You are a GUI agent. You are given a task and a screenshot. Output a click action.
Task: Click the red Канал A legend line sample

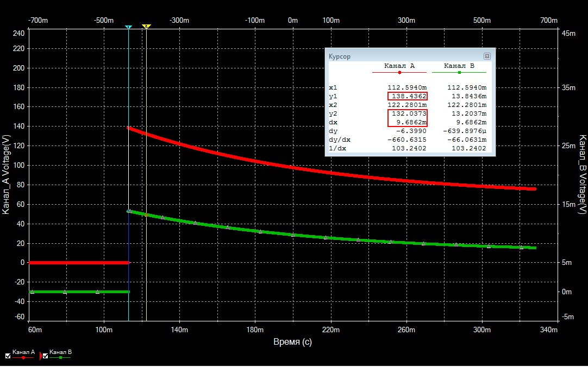(24, 358)
